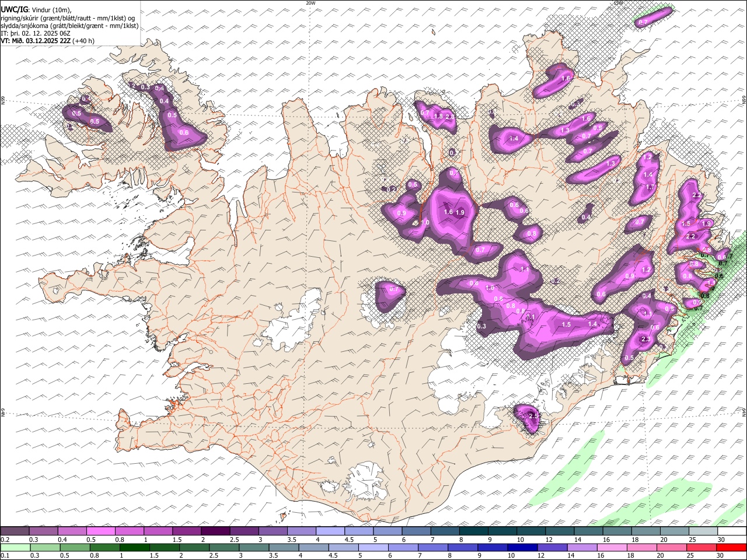
Task: Click the valid time 'VT: Mið. 03.12.2025 22Z'
Action: 36,41
